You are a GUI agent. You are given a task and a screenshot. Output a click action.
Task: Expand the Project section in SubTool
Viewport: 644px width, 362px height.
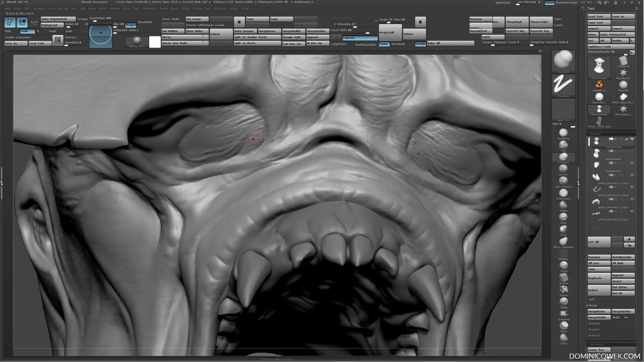tap(594, 329)
